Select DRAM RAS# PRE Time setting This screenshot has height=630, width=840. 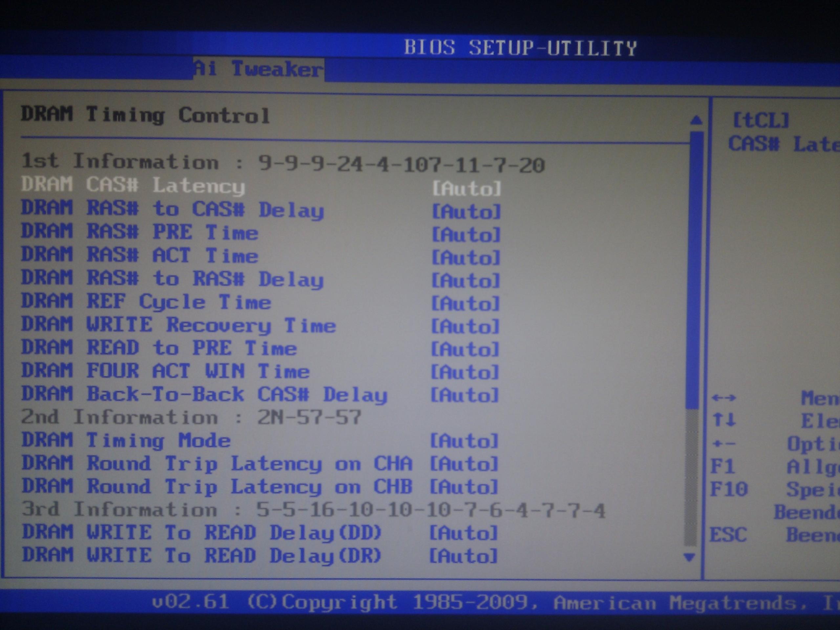click(140, 232)
